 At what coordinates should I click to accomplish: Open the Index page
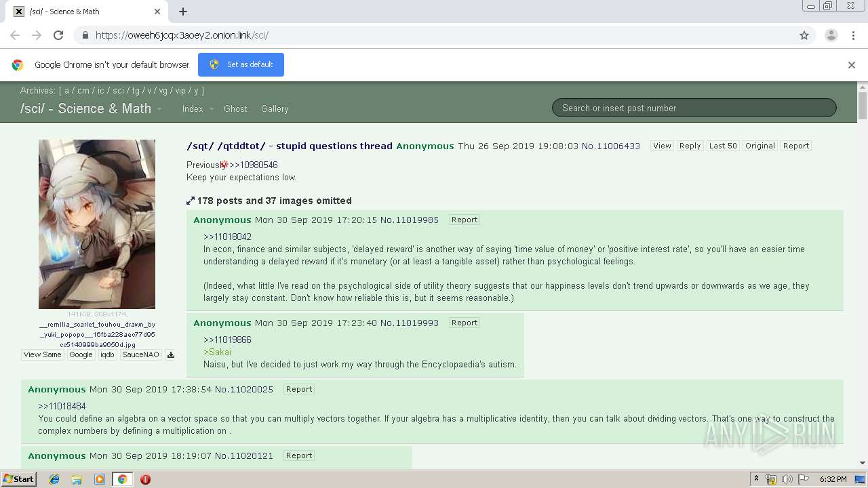(x=193, y=108)
